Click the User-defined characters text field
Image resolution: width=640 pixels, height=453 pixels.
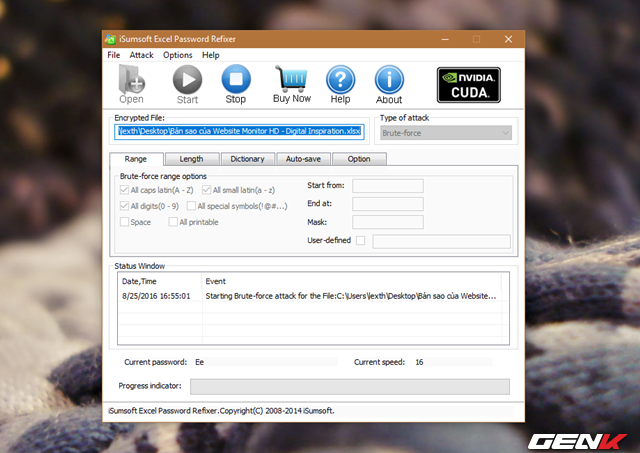point(441,241)
